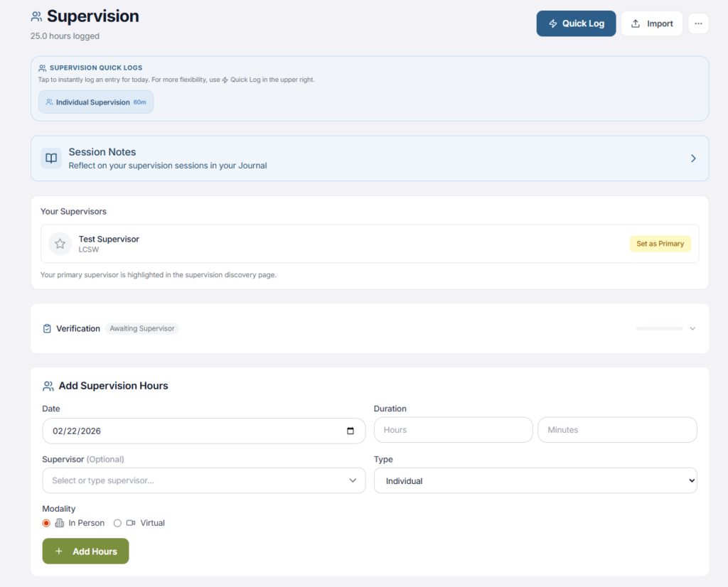Screen dimensions: 728x587
Task: Click the calendar picker icon in Date field
Action: tap(350, 431)
